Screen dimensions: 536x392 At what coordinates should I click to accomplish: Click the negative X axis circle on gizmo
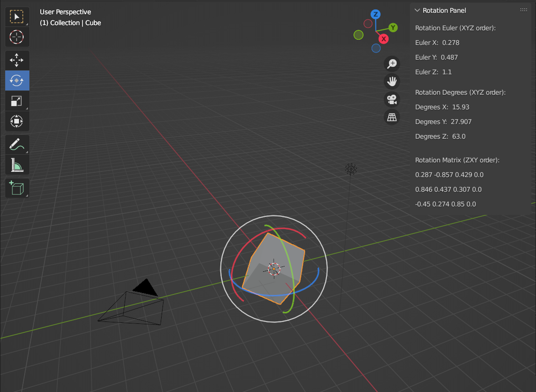coord(368,24)
